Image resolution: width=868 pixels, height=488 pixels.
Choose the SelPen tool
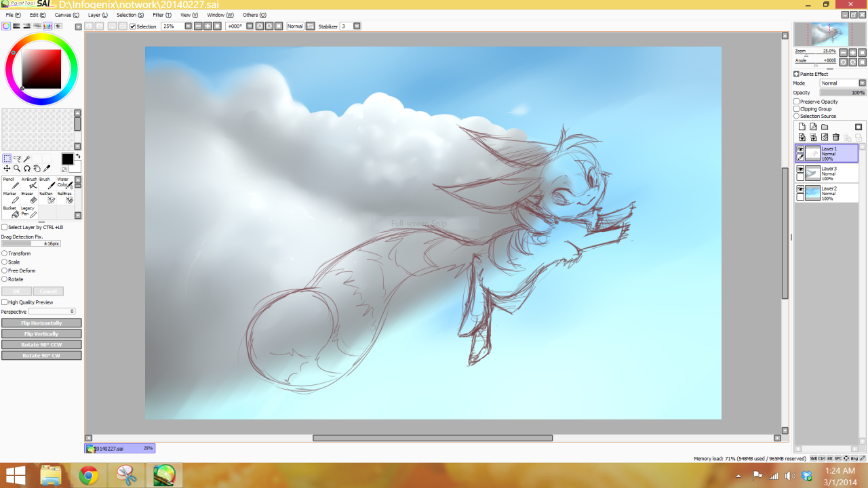point(47,197)
